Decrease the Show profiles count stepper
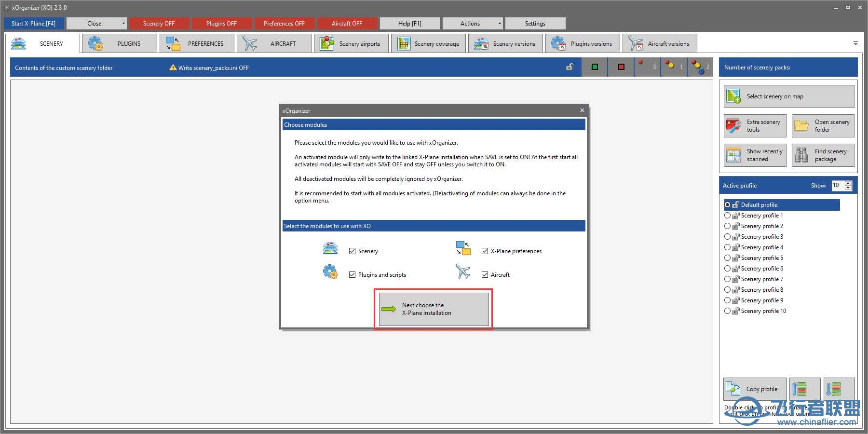Viewport: 868px width, 434px height. click(848, 188)
